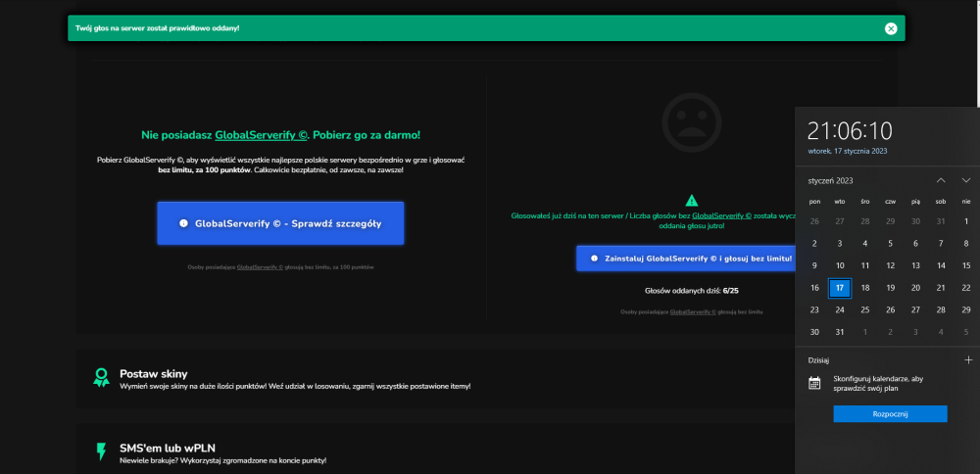Select greyed December 26 in calendar
Image resolution: width=980 pixels, height=474 pixels.
click(814, 221)
